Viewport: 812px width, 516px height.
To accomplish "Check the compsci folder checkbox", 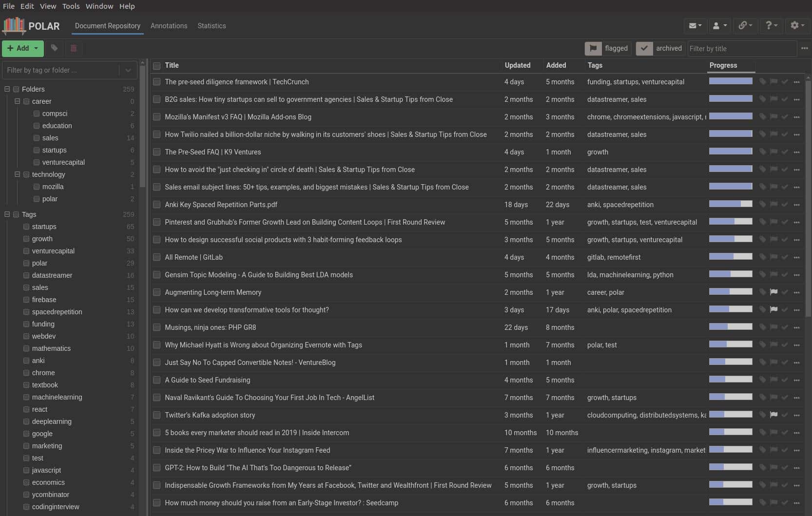I will [x=37, y=114].
